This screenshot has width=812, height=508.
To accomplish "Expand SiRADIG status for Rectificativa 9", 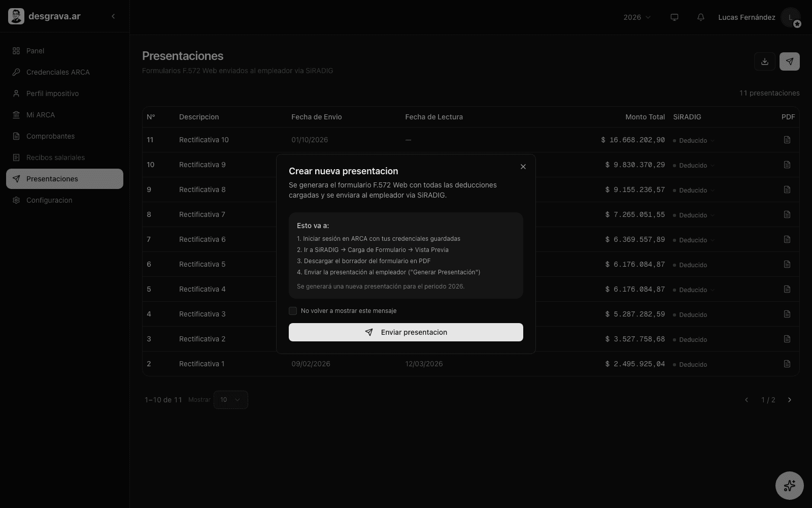I will pos(694,166).
